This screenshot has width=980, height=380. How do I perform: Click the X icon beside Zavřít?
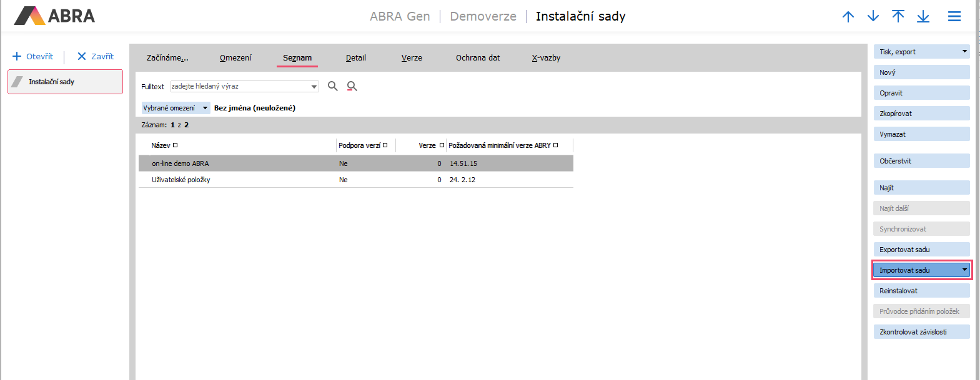pos(81,56)
